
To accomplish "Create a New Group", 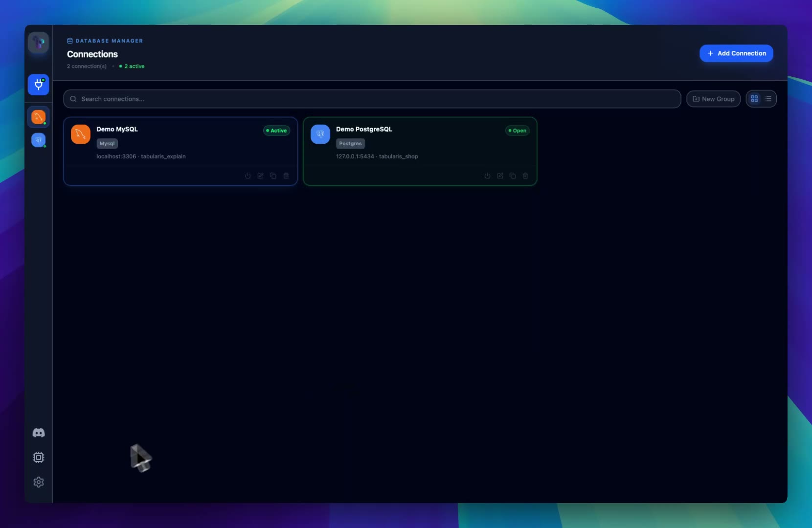I will coord(713,99).
